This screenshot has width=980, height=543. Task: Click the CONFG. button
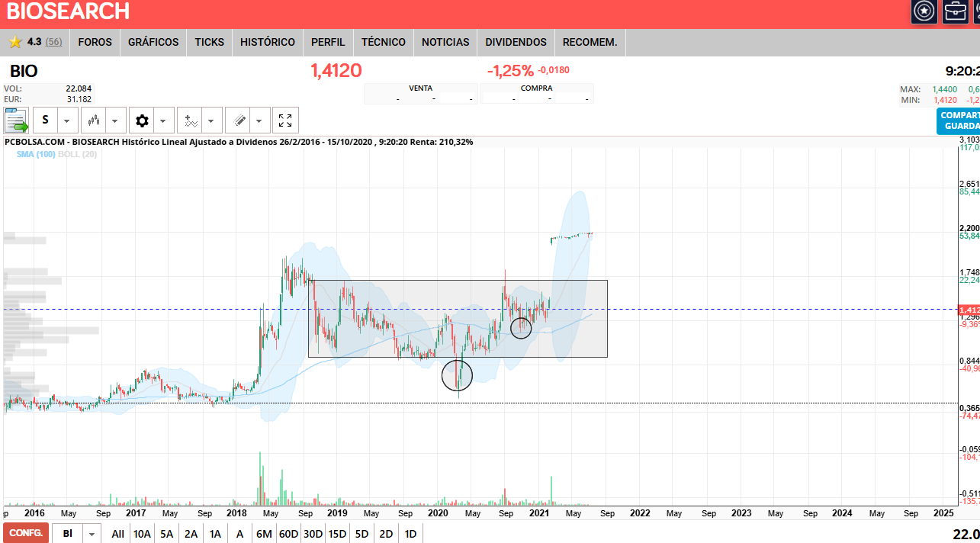tap(25, 533)
